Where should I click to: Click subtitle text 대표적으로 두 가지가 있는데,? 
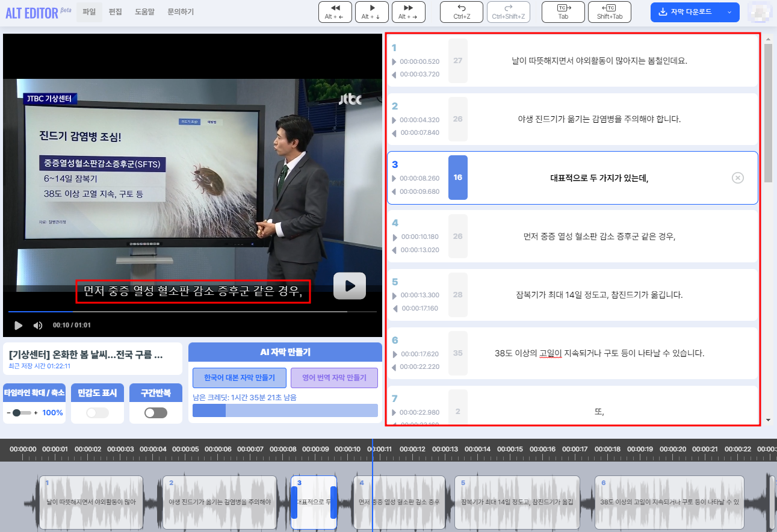(599, 178)
